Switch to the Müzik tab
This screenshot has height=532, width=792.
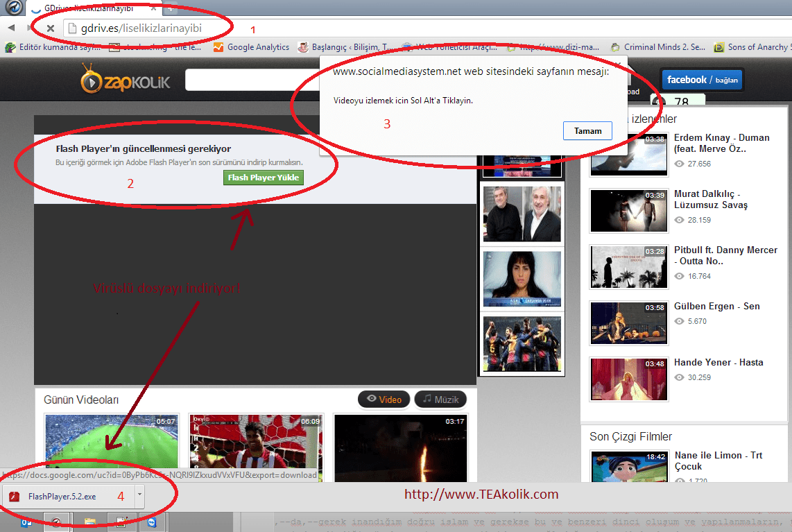[x=440, y=399]
